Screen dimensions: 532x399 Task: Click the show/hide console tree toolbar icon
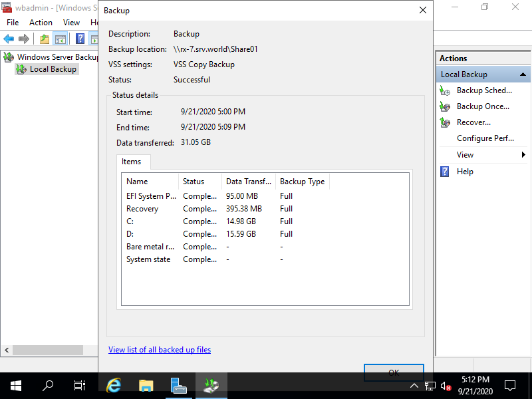(60, 38)
